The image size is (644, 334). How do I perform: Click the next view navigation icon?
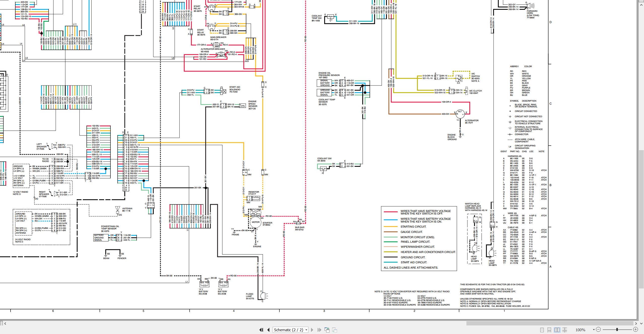coord(335,330)
